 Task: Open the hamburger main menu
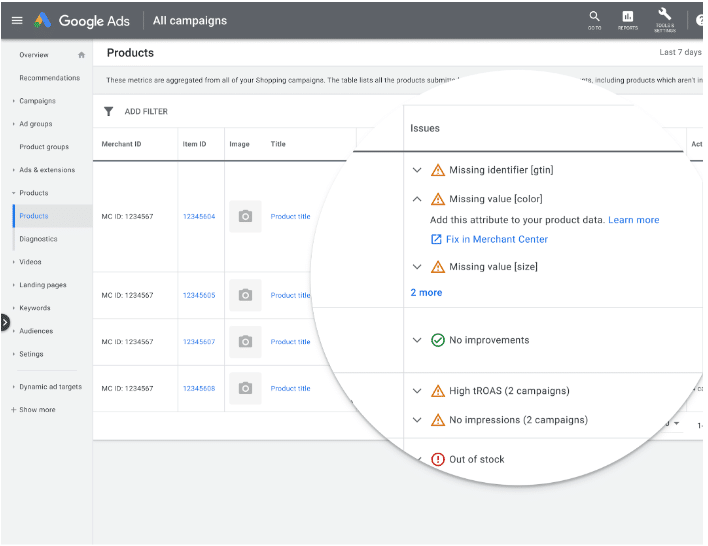click(x=17, y=20)
